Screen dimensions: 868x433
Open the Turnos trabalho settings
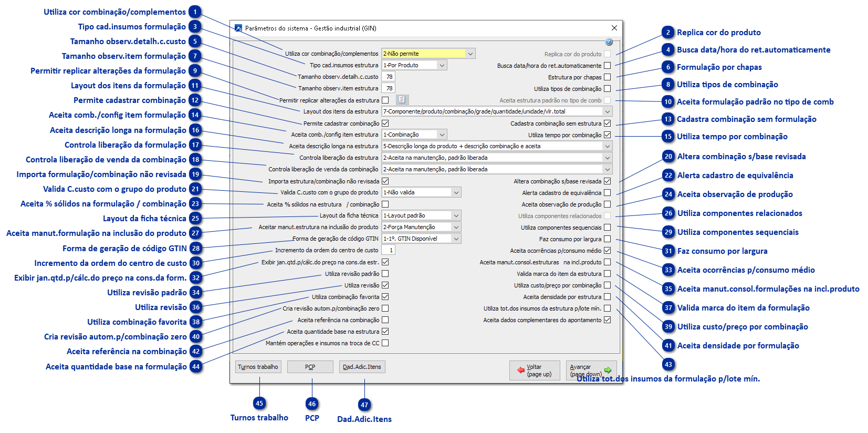tap(258, 367)
